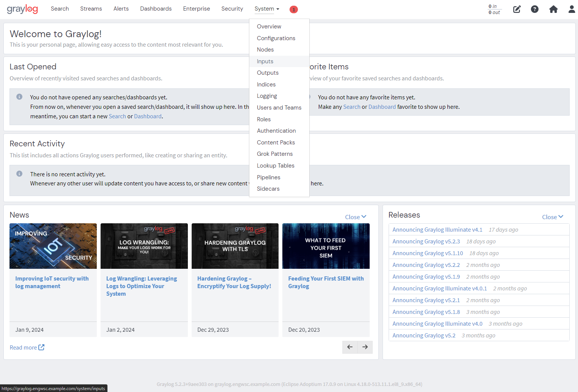Open the Alerts nav item
This screenshot has width=578, height=392.
pyautogui.click(x=121, y=9)
